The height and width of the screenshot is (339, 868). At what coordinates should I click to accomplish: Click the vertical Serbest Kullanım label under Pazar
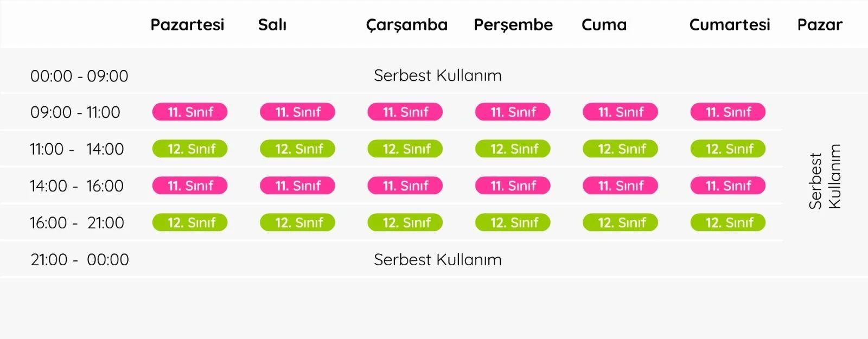point(824,177)
